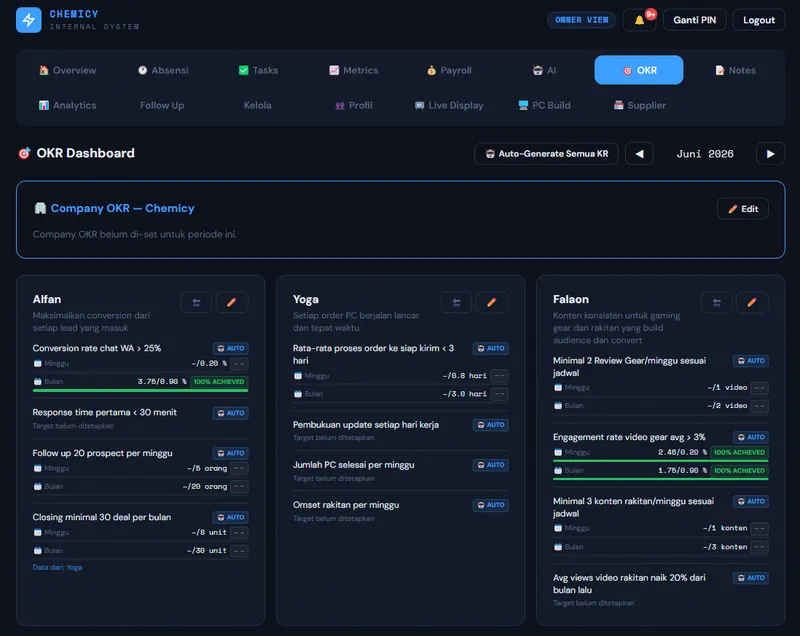Open Yoga's reorder arrows icon button
The image size is (800, 636).
click(x=457, y=302)
